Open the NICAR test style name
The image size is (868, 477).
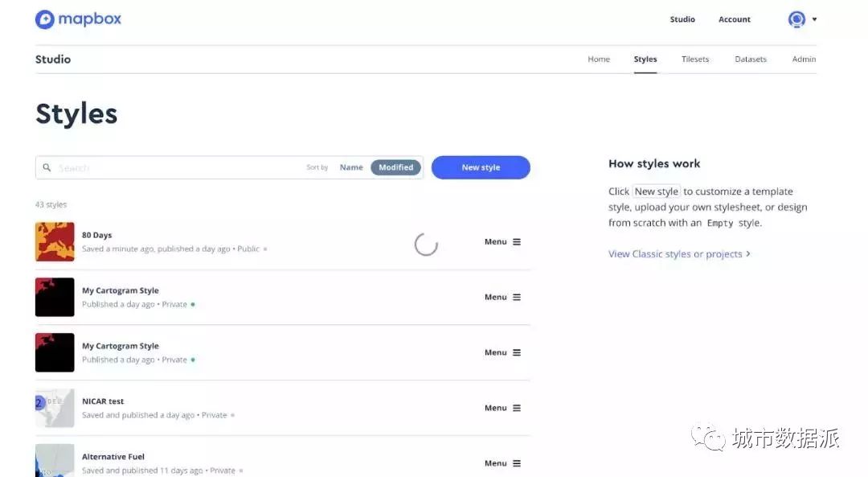coord(103,401)
